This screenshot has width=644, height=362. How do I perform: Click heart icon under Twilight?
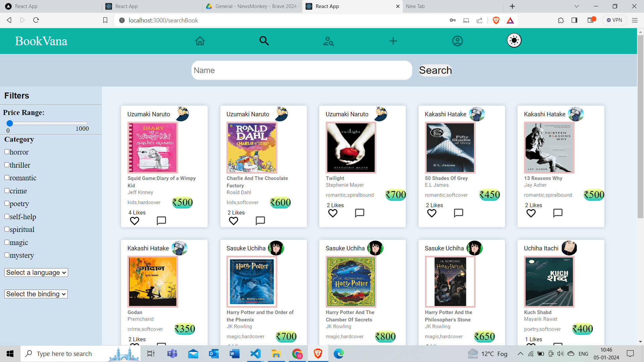[333, 213]
